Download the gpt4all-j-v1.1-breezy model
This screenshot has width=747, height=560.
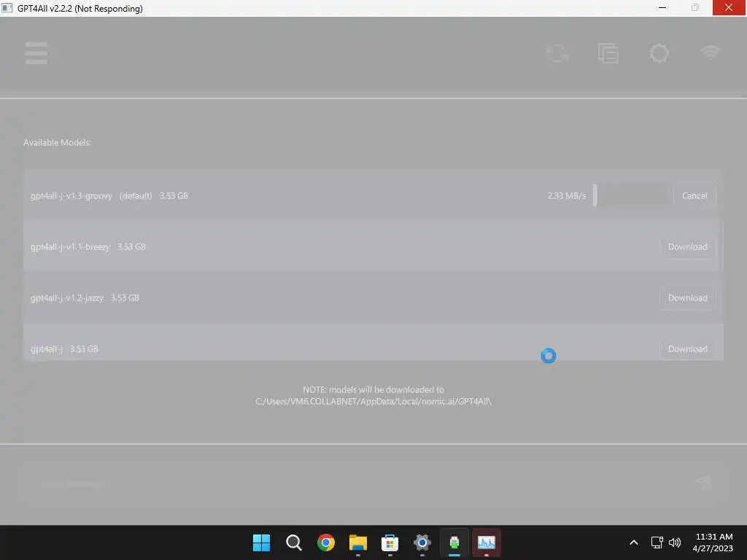pyautogui.click(x=687, y=246)
